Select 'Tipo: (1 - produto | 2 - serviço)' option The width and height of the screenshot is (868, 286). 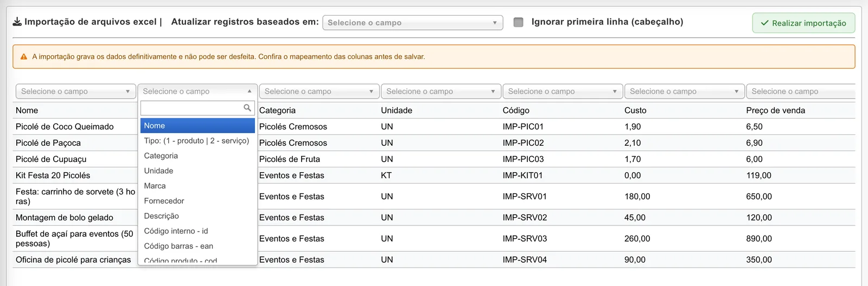[197, 141]
